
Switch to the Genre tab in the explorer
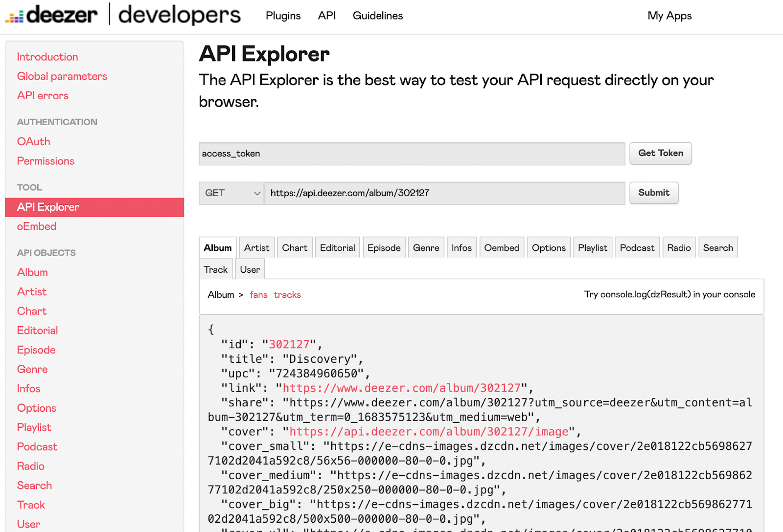(x=426, y=248)
